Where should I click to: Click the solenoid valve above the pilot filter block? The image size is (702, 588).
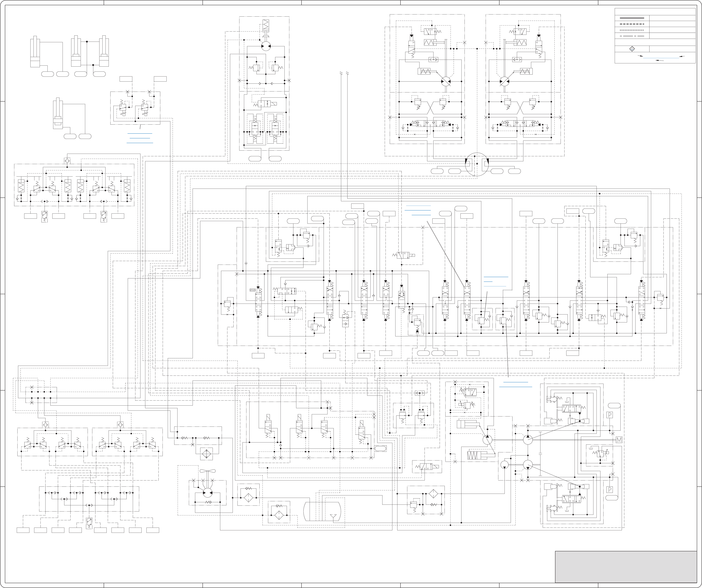click(427, 466)
